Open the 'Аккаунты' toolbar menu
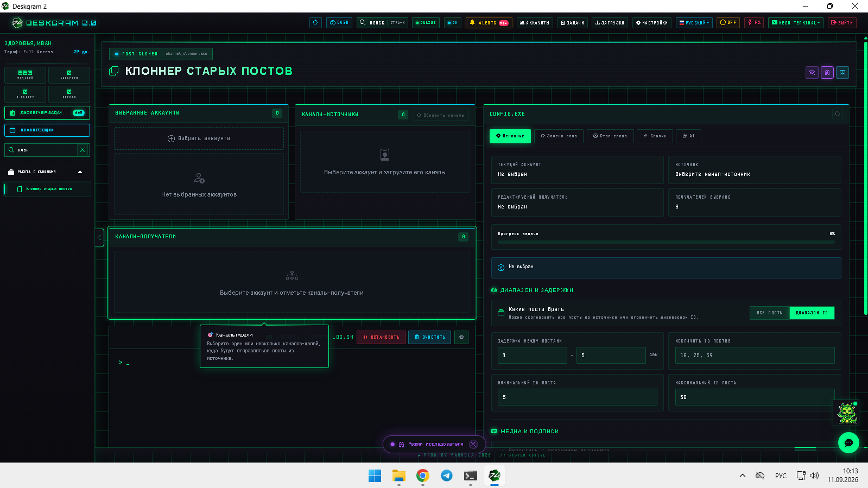The width and height of the screenshot is (868, 488). pyautogui.click(x=535, y=23)
